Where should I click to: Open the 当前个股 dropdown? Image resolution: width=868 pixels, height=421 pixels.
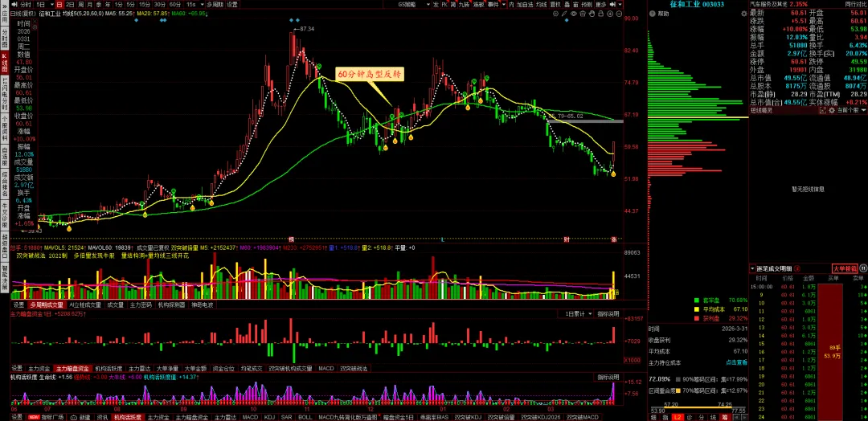(850, 111)
